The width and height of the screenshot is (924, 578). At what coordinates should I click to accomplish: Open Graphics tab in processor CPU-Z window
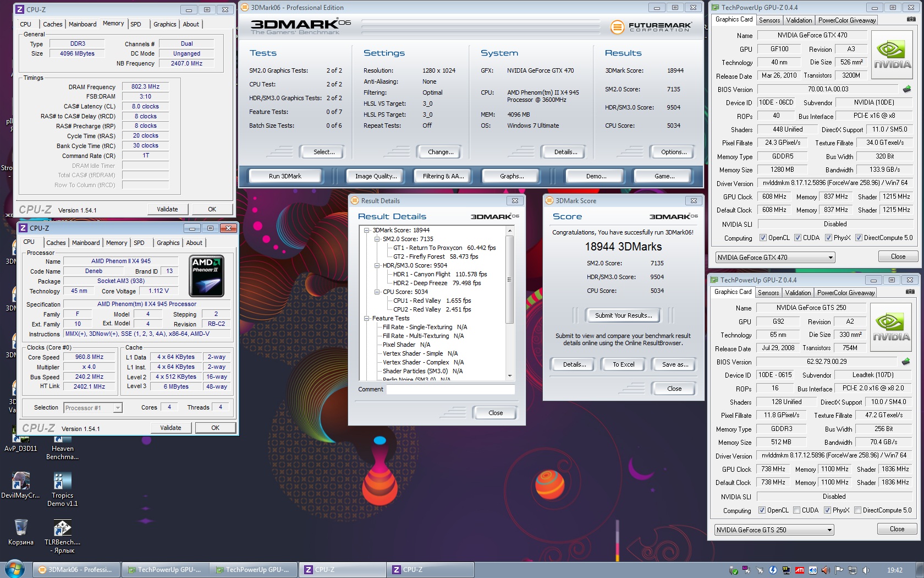click(168, 243)
